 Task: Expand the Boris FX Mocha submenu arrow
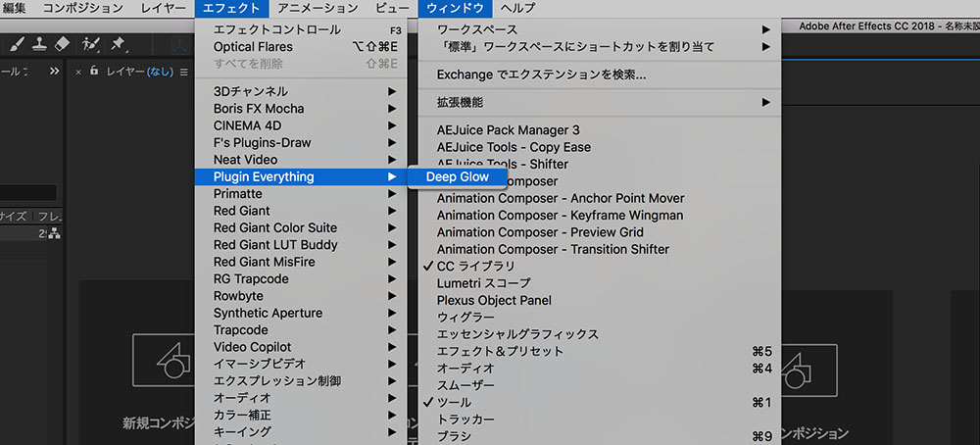[x=392, y=109]
